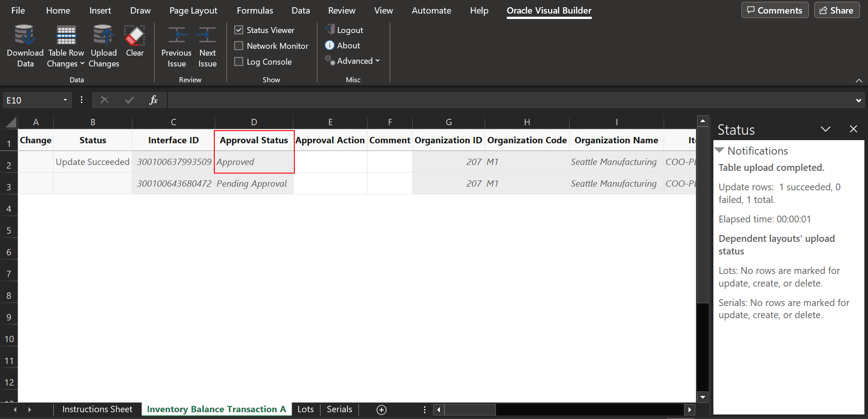Open the Status pane options chevron
This screenshot has height=419, width=868.
point(826,129)
